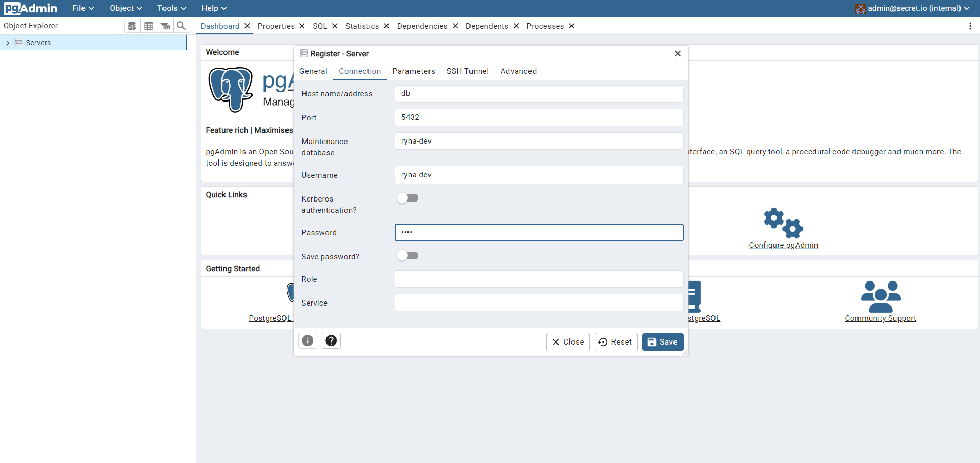Image resolution: width=980 pixels, height=463 pixels.
Task: Close the Processes tab with its X
Action: tap(571, 26)
